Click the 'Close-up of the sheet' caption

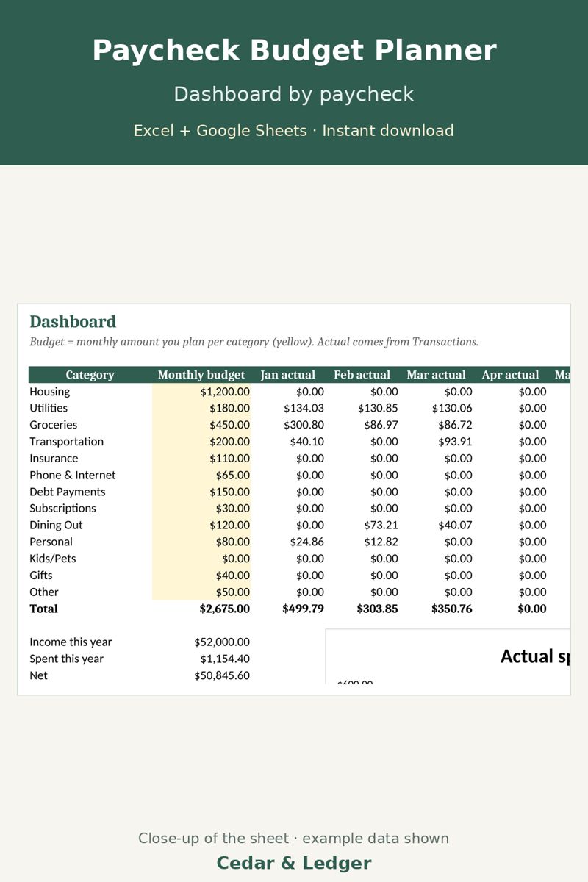pyautogui.click(x=294, y=839)
